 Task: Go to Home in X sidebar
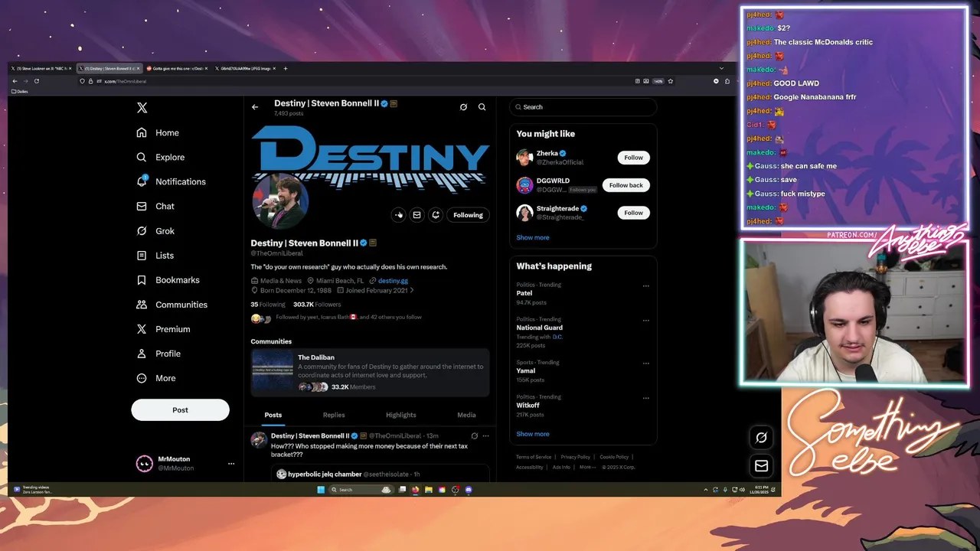click(x=158, y=132)
